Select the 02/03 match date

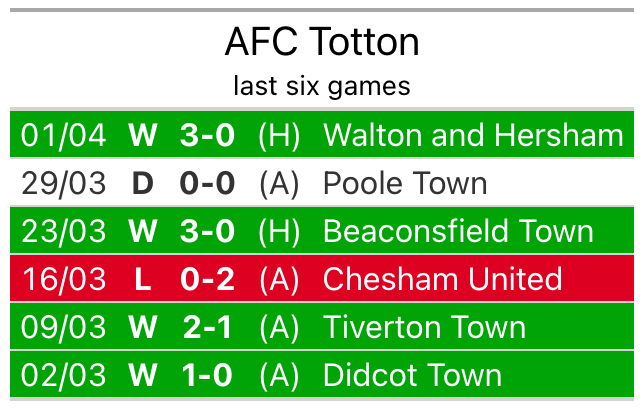63,375
